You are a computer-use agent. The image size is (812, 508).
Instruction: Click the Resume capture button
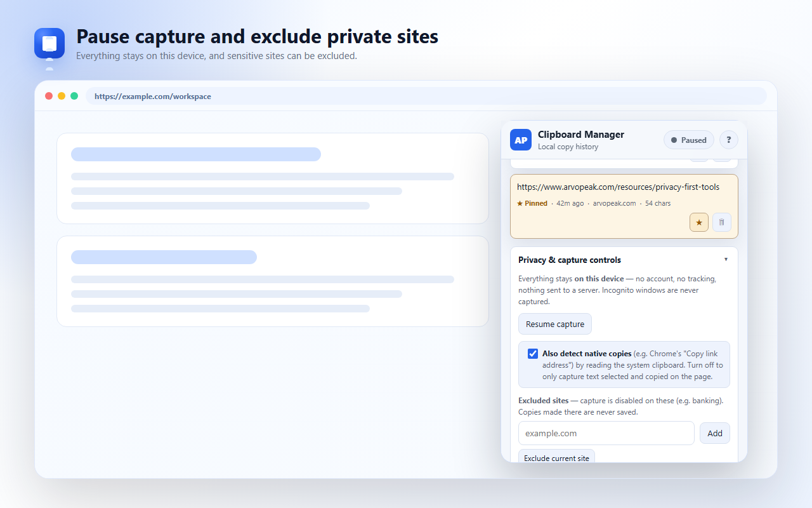tap(555, 324)
